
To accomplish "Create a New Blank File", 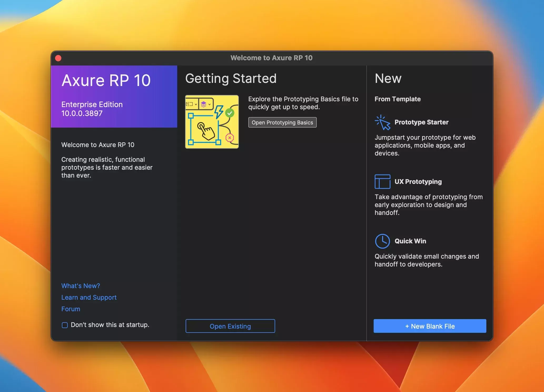I will click(430, 326).
